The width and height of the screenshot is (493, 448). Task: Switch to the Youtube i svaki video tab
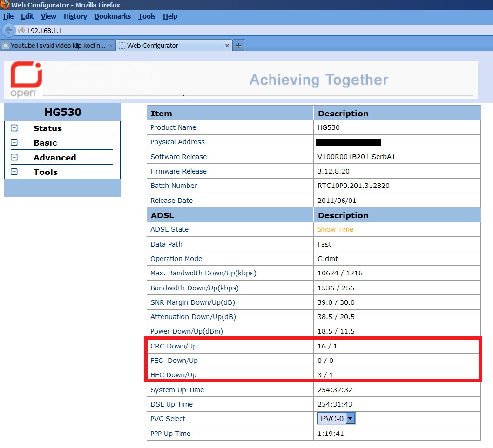58,46
